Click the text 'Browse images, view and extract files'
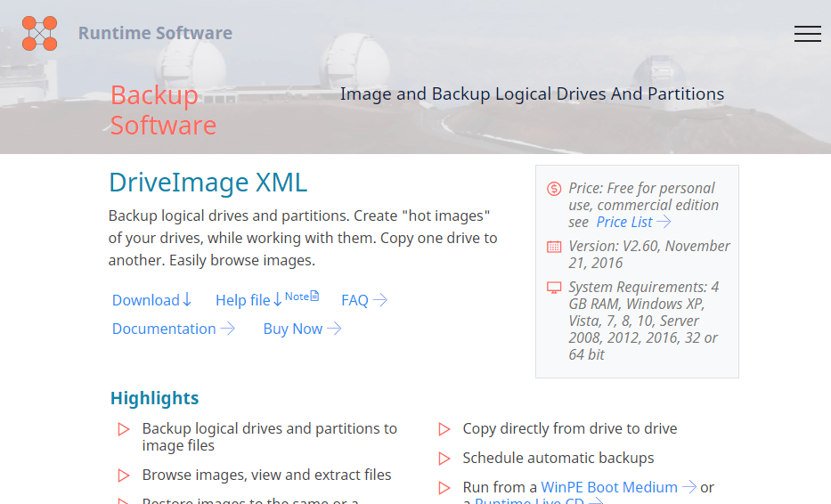The width and height of the screenshot is (831, 504). point(266,475)
